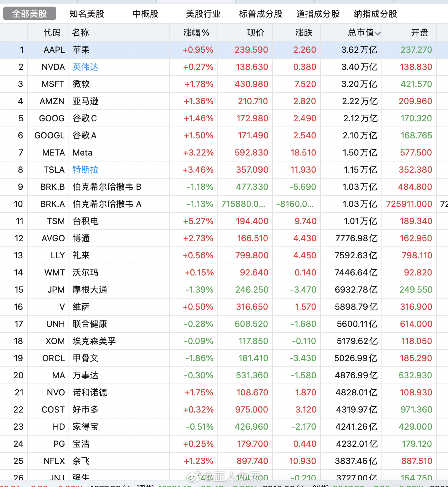Click NFLX ticker cell
The image size is (448, 487).
(x=54, y=461)
